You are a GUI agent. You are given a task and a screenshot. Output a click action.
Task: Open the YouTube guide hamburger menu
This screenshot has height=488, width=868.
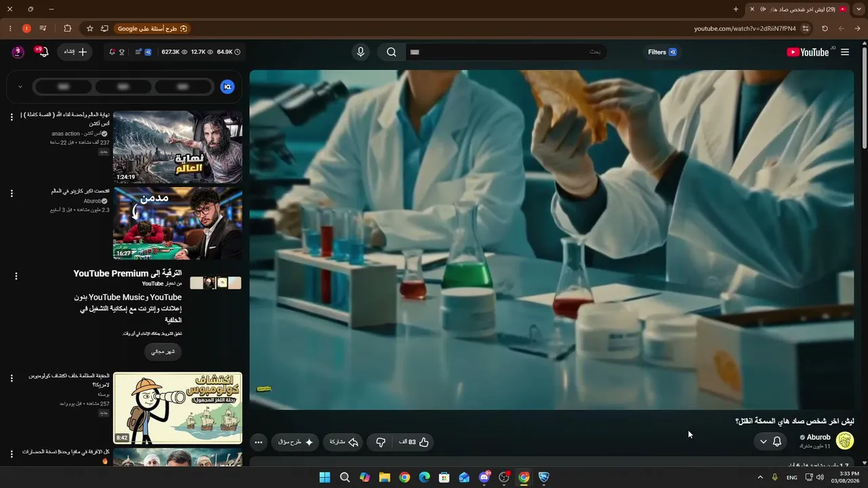point(845,52)
